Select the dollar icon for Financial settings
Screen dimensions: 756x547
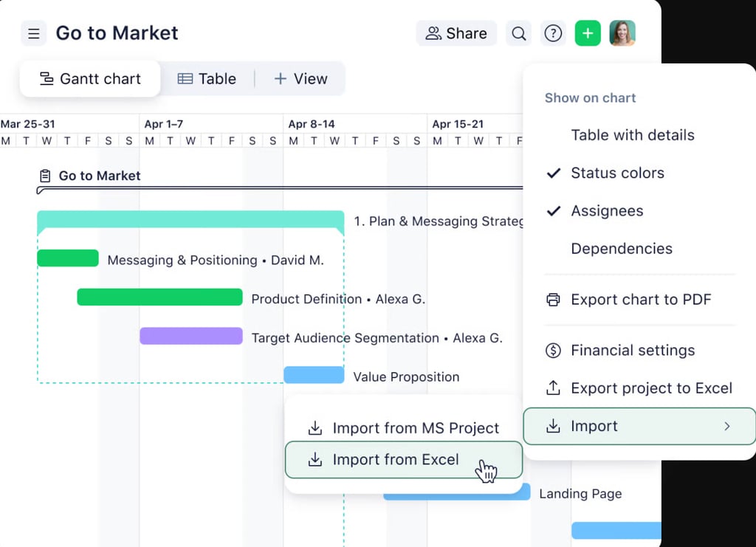click(x=553, y=350)
